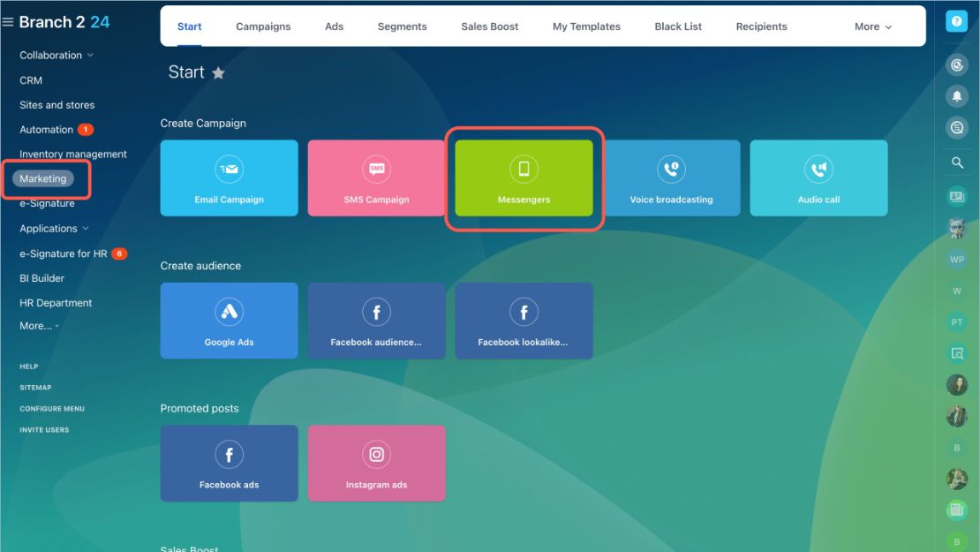The image size is (980, 552).
Task: Create a Google Ads audience
Action: pos(229,321)
